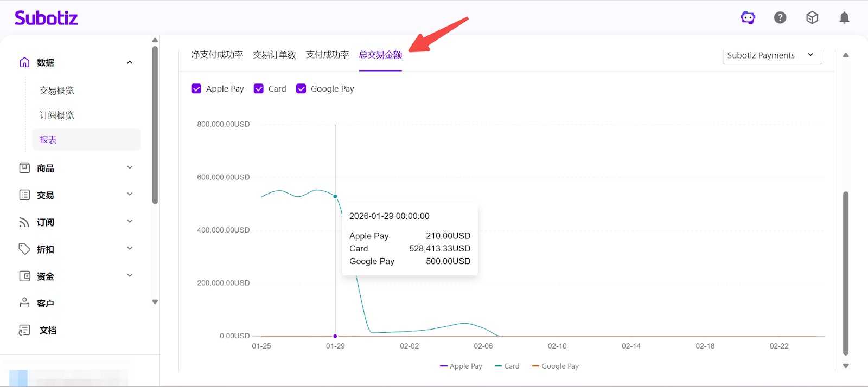Click the help question mark icon
Image resolution: width=868 pixels, height=387 pixels.
780,18
